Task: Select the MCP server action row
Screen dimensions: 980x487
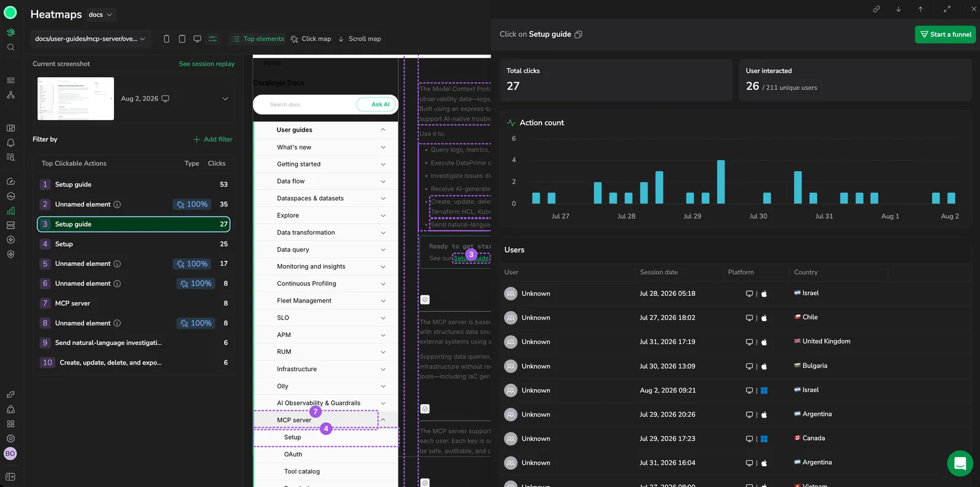Action: (134, 303)
